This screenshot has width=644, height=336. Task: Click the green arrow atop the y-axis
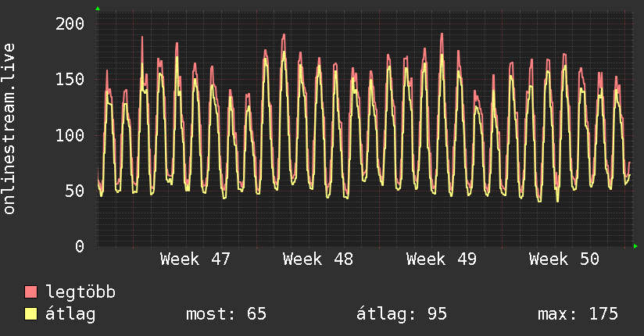point(98,9)
